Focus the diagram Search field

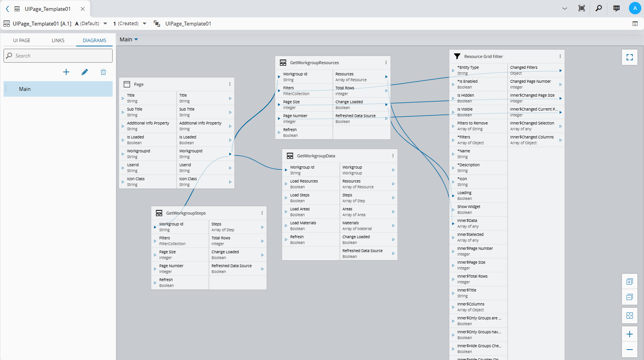pos(58,56)
